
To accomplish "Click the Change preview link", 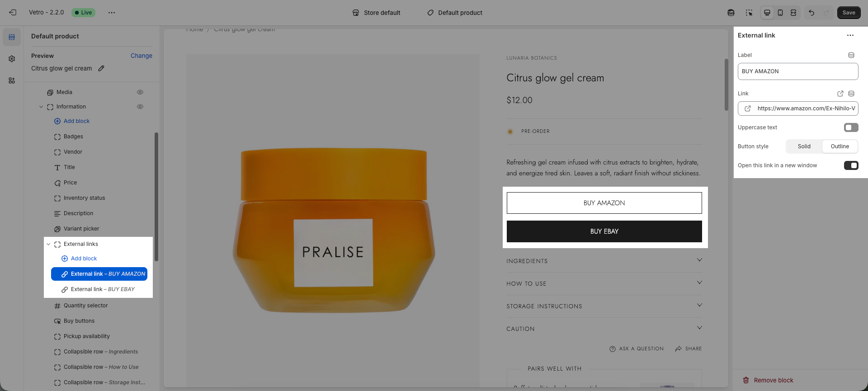I will tap(141, 56).
